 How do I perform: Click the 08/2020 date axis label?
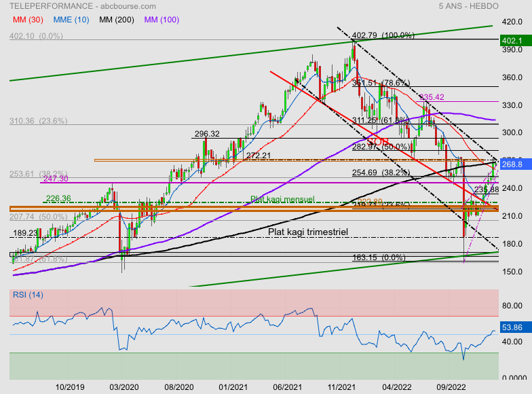pos(179,387)
